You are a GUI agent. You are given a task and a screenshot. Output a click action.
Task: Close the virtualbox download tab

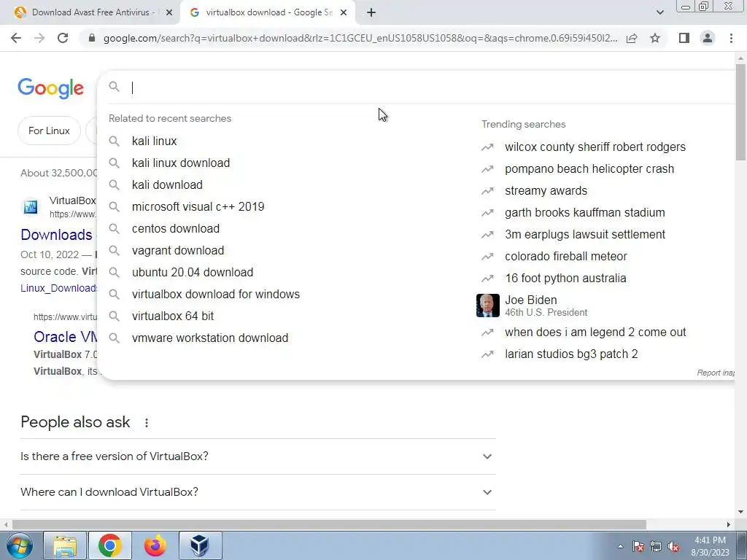(344, 13)
